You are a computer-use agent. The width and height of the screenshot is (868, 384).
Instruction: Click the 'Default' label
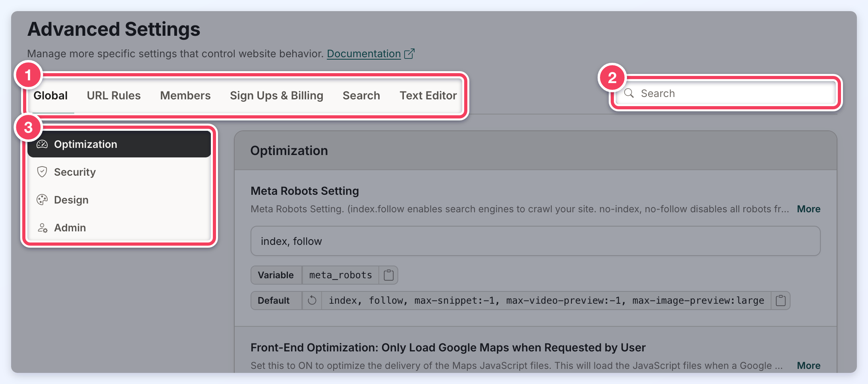tap(274, 301)
